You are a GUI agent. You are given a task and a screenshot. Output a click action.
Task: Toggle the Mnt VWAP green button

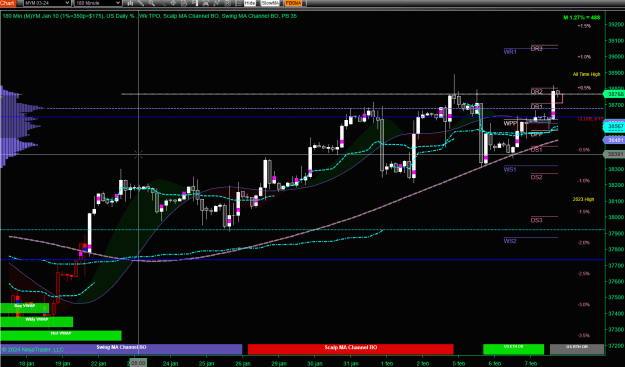61,336
